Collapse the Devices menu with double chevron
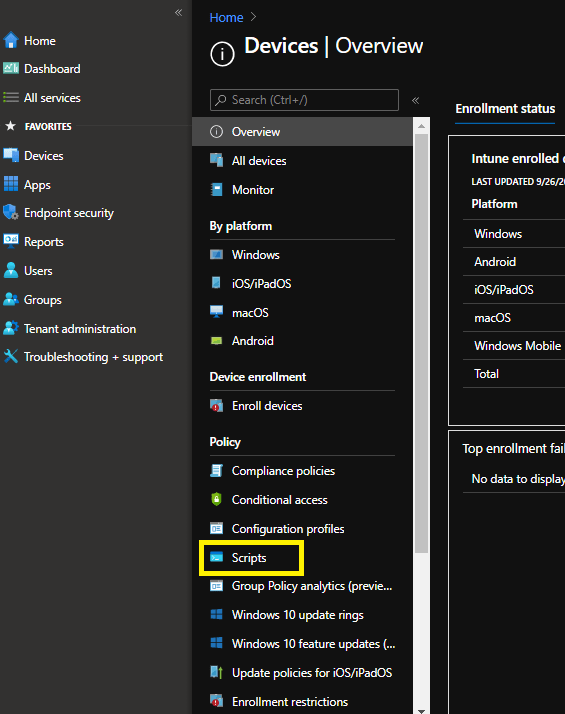The image size is (565, 714). pos(415,100)
